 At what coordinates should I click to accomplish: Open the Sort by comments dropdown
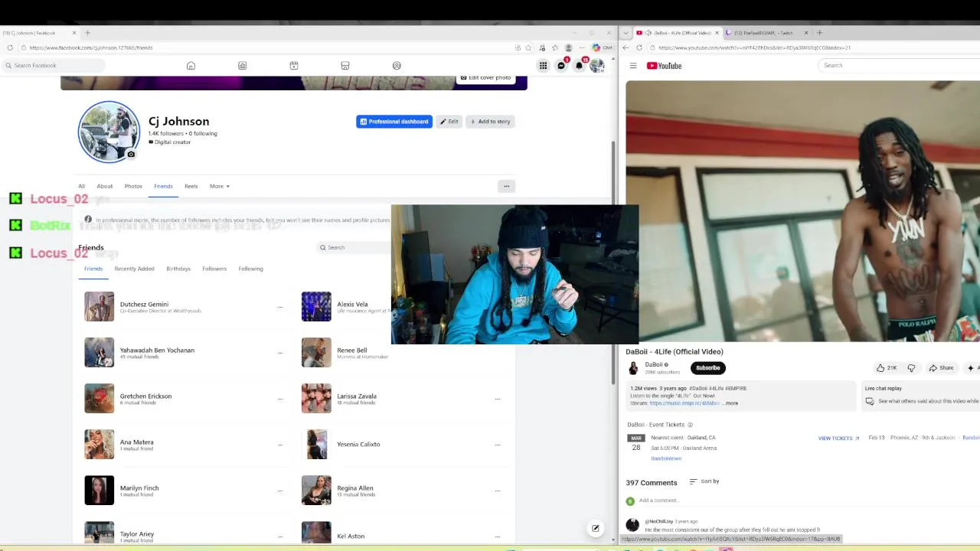coord(704,481)
